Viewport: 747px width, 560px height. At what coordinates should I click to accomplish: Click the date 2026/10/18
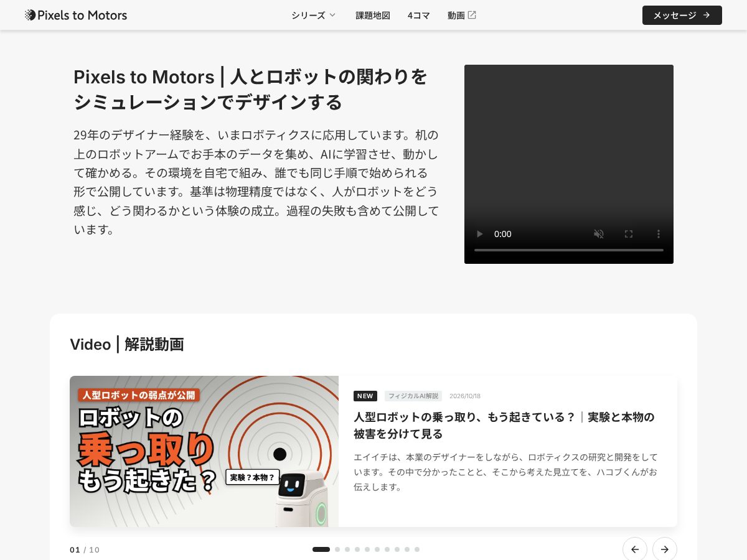pyautogui.click(x=465, y=396)
